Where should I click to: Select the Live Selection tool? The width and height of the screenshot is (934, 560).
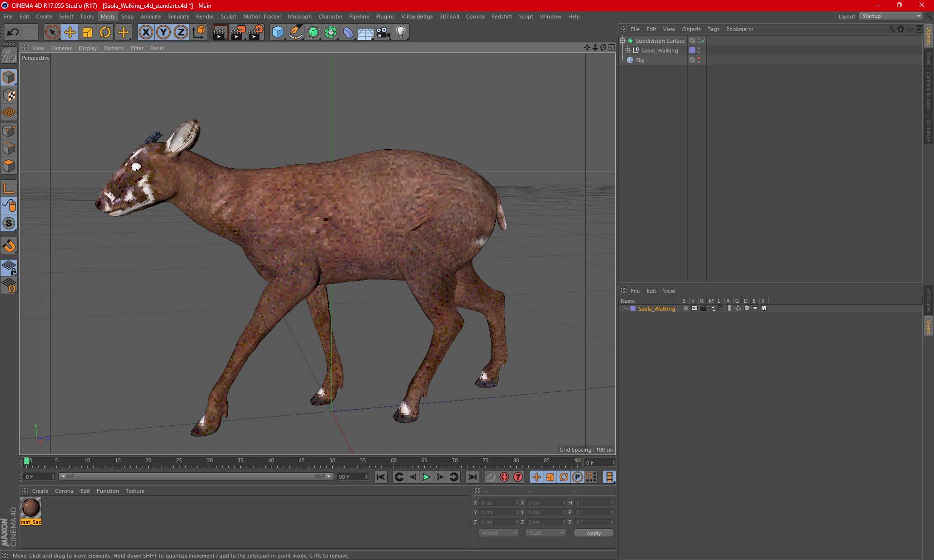pyautogui.click(x=52, y=33)
